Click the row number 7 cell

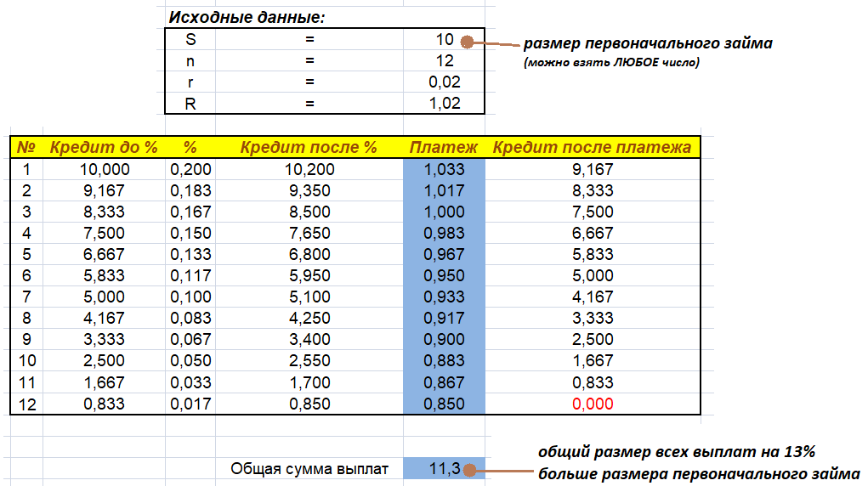(x=26, y=297)
